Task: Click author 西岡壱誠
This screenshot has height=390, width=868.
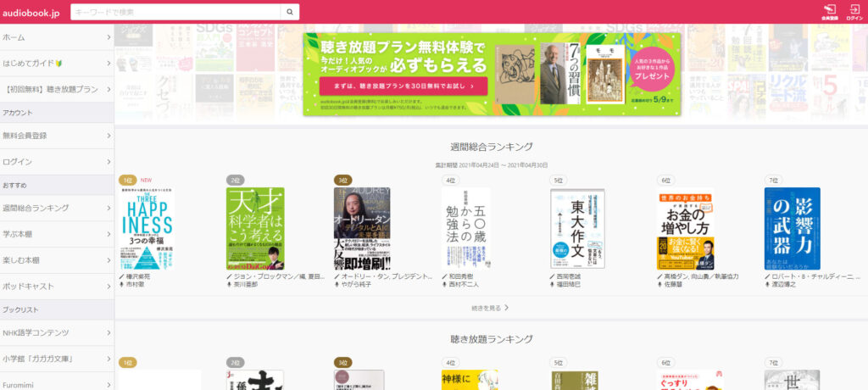Action: click(569, 276)
